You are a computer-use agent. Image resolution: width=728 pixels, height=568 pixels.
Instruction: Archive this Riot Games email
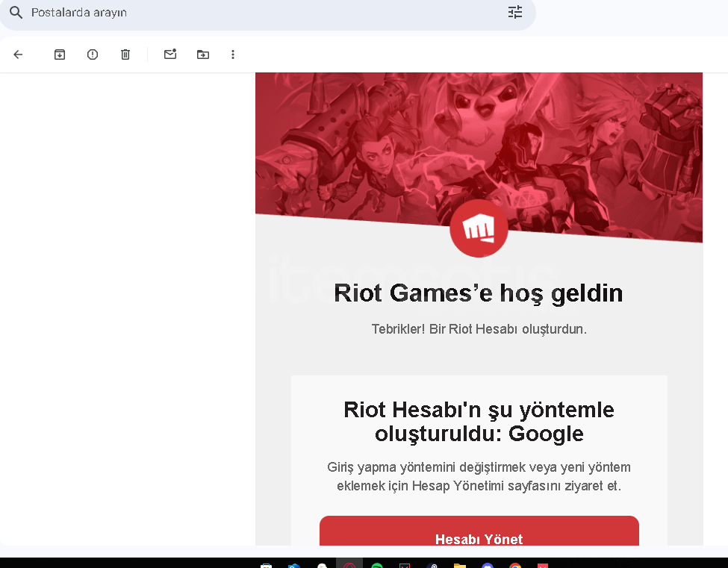point(60,54)
